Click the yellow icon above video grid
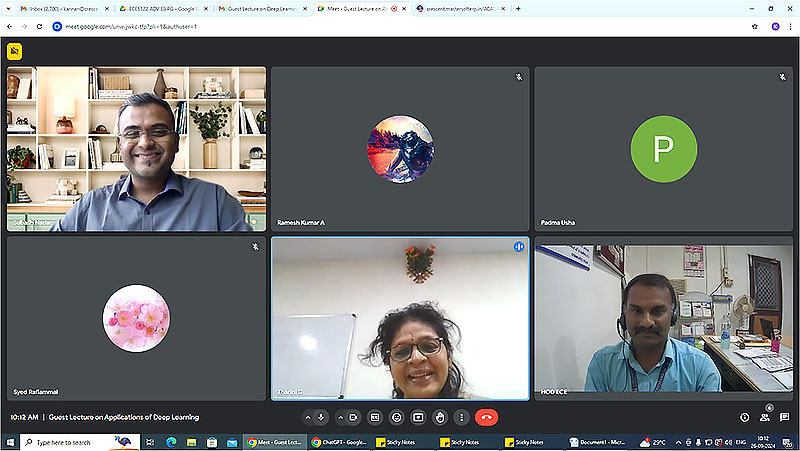Screen dimensions: 800x451 (x=15, y=51)
